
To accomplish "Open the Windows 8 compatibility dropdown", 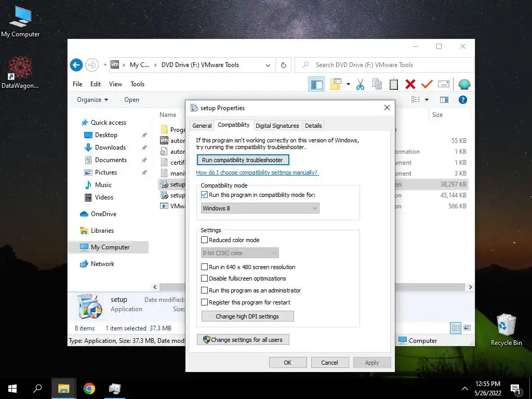I will [260, 208].
